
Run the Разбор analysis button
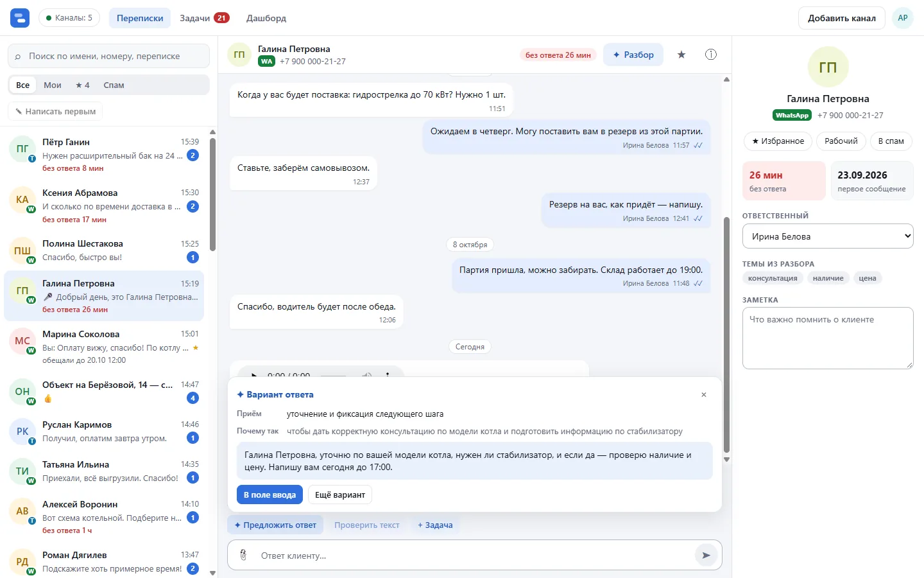pos(633,55)
